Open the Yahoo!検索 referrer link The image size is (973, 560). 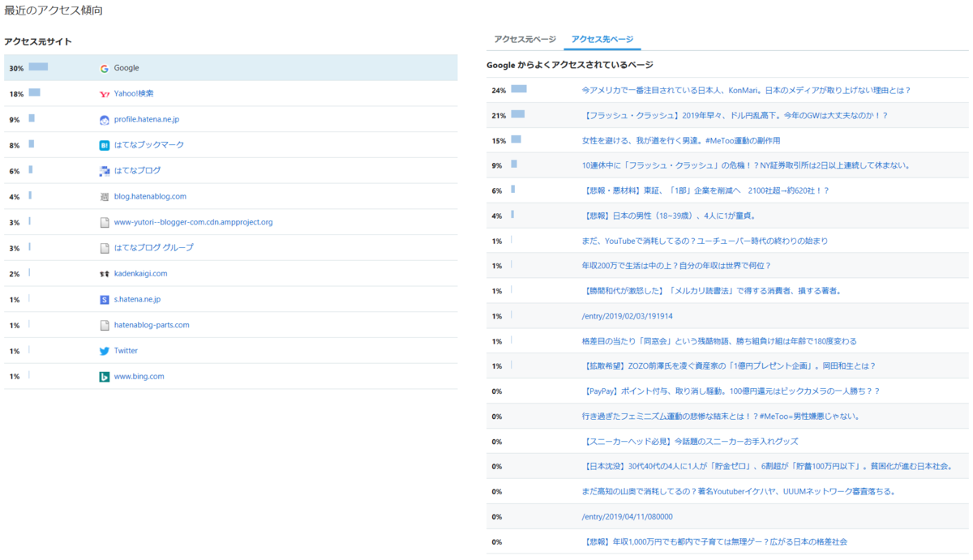[134, 94]
